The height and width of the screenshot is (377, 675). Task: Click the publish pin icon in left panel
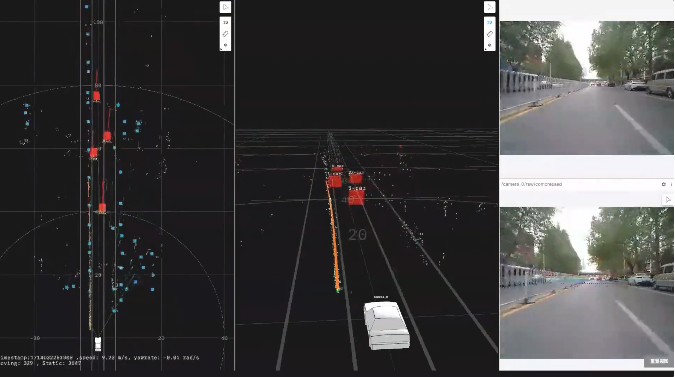pyautogui.click(x=225, y=45)
